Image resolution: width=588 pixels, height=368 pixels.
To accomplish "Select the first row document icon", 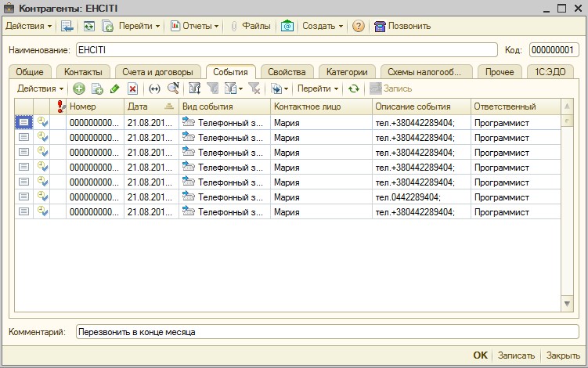I will (x=23, y=122).
